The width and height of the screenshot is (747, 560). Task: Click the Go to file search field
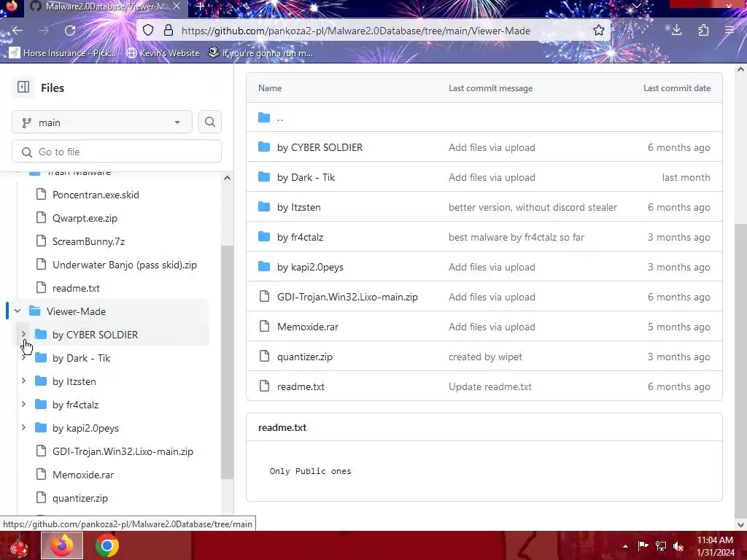[x=117, y=152]
